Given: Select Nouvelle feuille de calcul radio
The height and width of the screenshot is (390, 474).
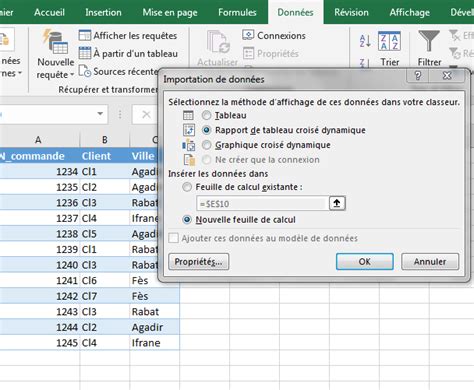Looking at the screenshot, I should pos(187,220).
